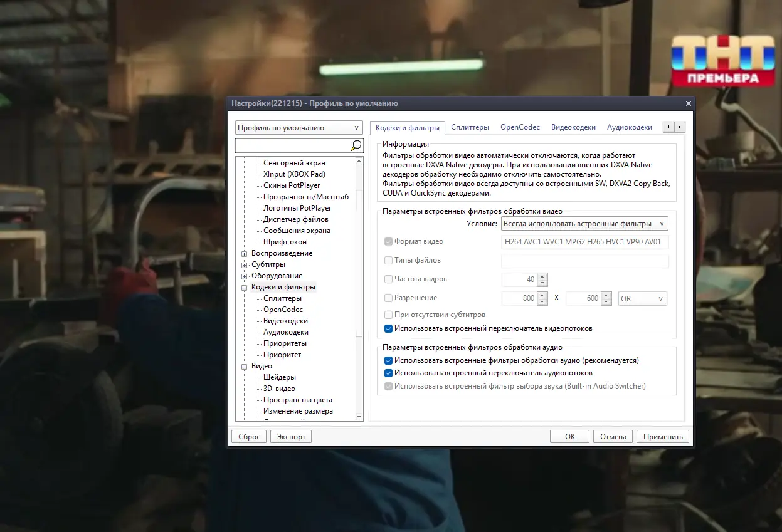782x532 pixels.
Task: Collapse the Видео tree node
Action: [245, 367]
